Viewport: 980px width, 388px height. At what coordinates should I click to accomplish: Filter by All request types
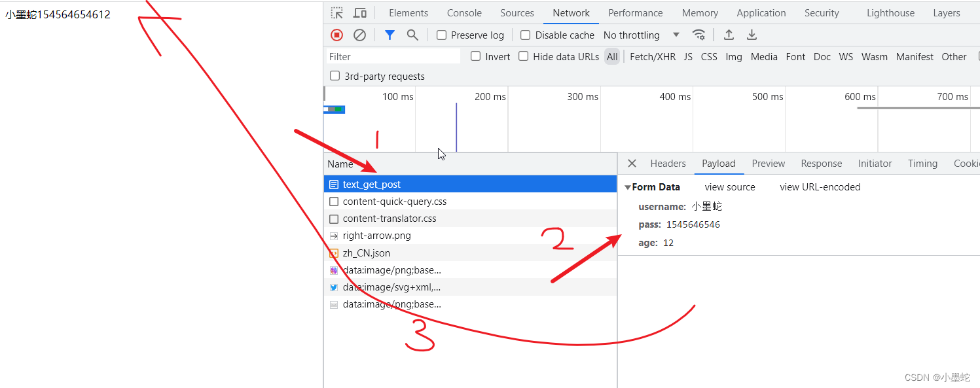pos(612,57)
